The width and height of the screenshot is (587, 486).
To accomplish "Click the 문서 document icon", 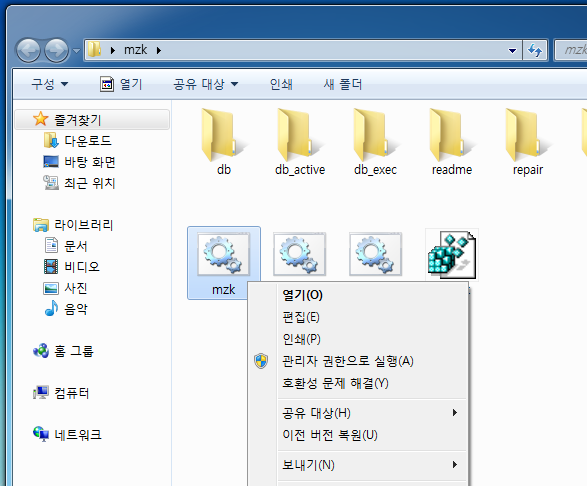I will pos(51,245).
